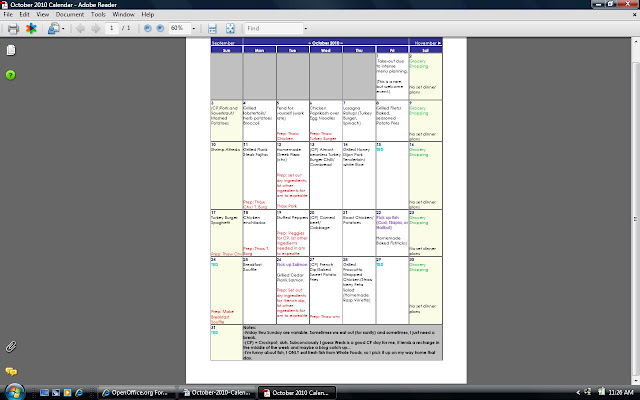Click the November next month link
640x400 pixels.
pyautogui.click(x=427, y=43)
